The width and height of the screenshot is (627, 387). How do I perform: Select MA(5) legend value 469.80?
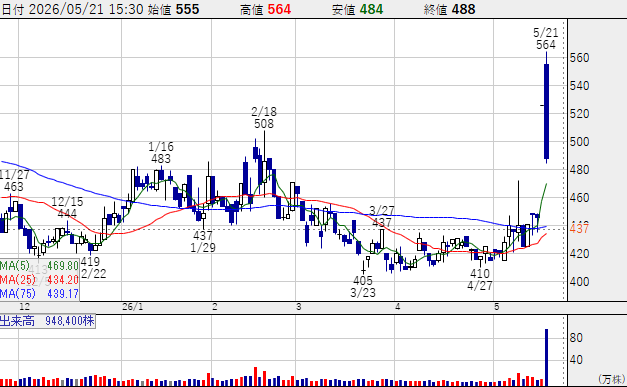(x=63, y=266)
